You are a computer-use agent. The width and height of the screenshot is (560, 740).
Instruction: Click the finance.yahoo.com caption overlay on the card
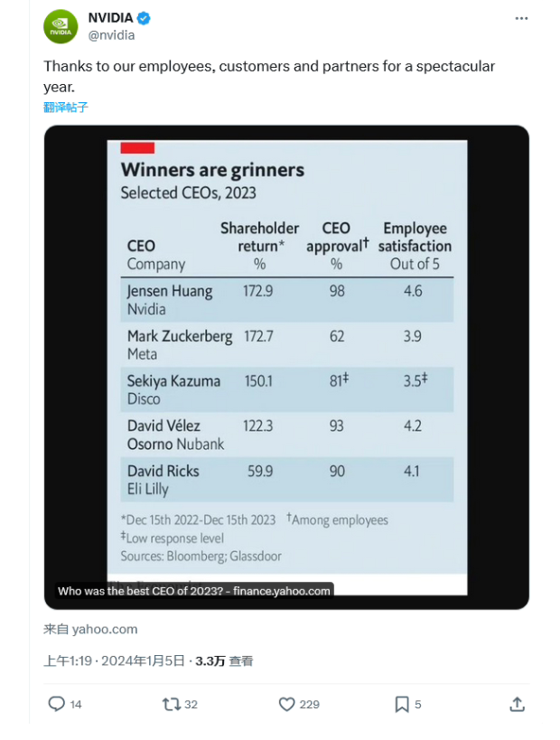click(x=194, y=591)
